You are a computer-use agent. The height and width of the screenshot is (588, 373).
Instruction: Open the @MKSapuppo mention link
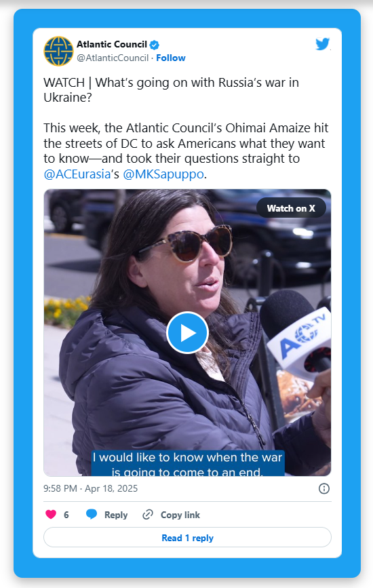[x=163, y=174]
